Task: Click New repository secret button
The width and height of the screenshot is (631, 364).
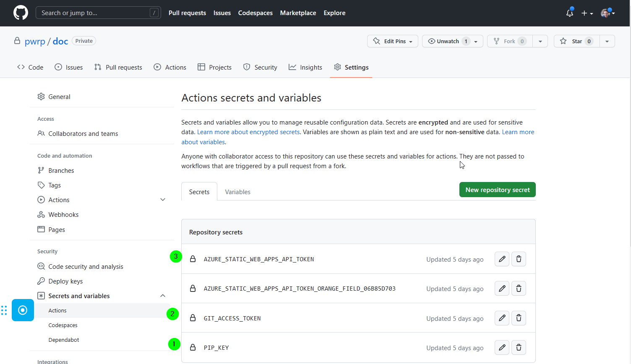Action: tap(498, 190)
